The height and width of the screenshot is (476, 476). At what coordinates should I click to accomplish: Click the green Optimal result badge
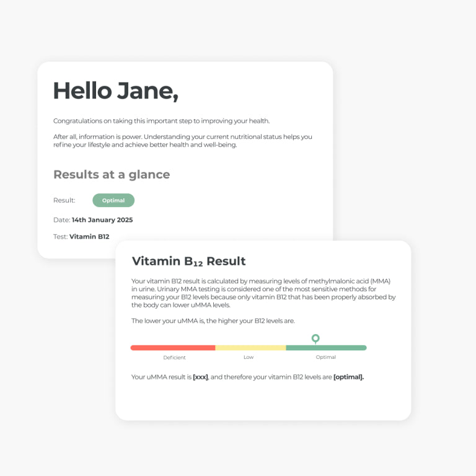pyautogui.click(x=113, y=200)
